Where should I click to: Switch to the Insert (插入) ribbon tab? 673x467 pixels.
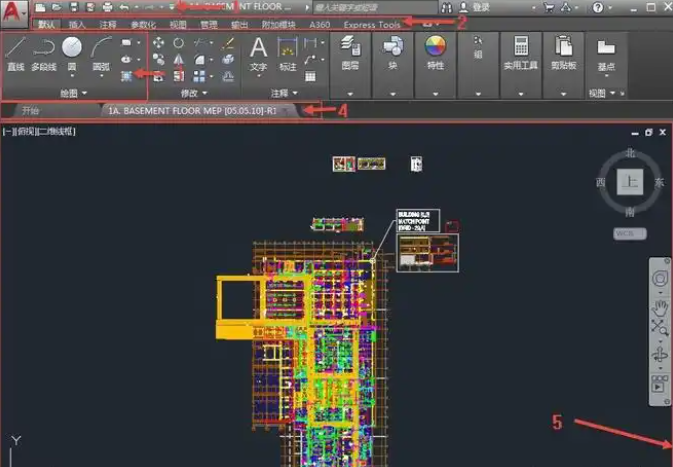pos(77,24)
